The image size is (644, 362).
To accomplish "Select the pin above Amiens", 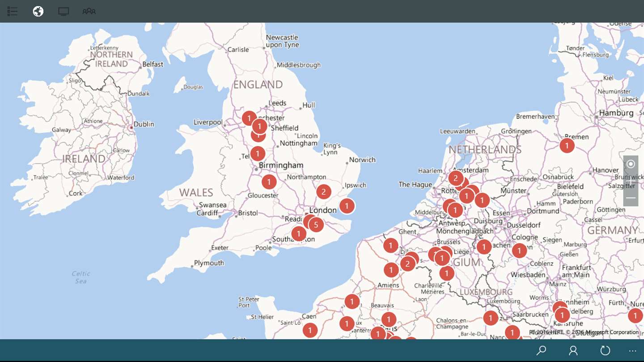I will [x=391, y=270].
